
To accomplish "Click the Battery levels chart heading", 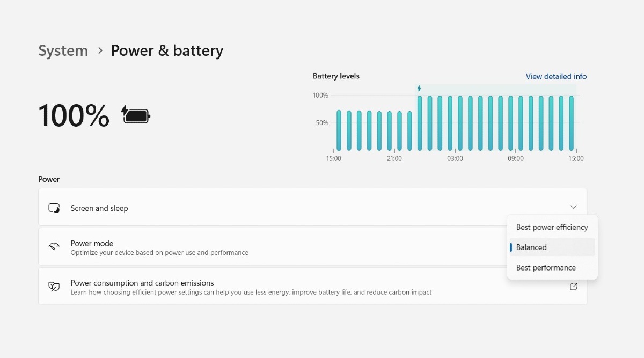I will [336, 76].
